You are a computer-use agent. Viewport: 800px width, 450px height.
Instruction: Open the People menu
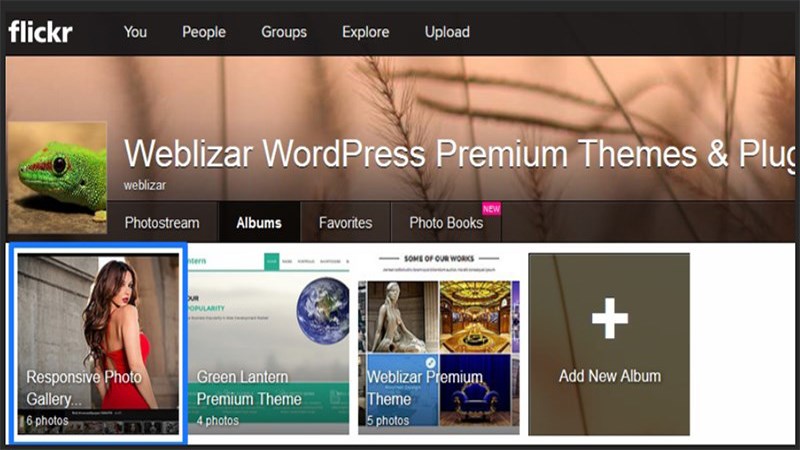coord(204,32)
